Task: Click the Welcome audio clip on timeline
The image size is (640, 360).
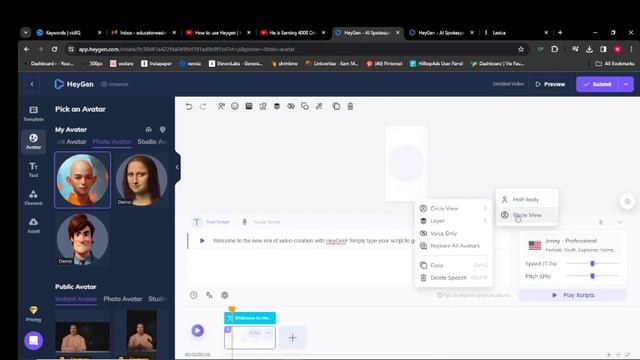Action: pyautogui.click(x=250, y=318)
